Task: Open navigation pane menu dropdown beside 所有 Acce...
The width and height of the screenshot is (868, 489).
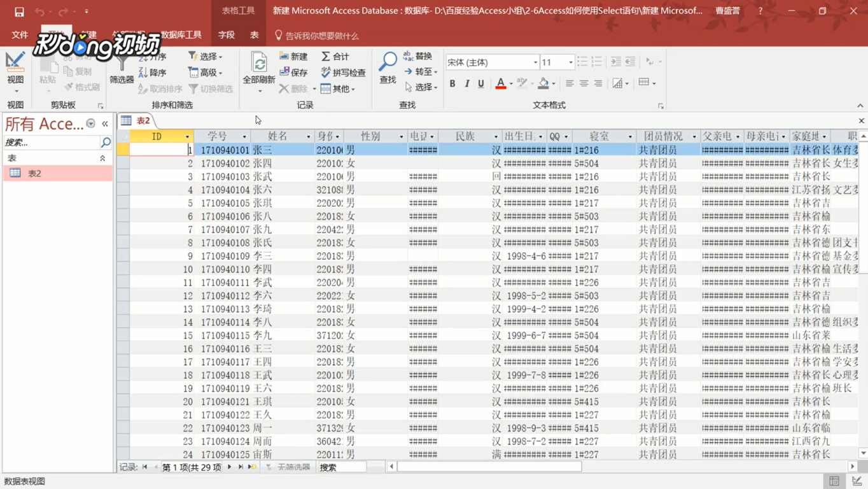Action: point(91,124)
